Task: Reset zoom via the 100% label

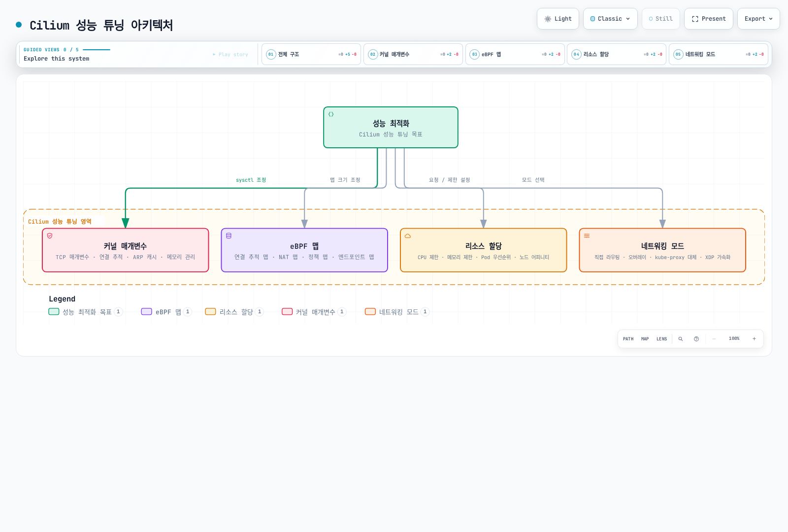Action: 734,339
